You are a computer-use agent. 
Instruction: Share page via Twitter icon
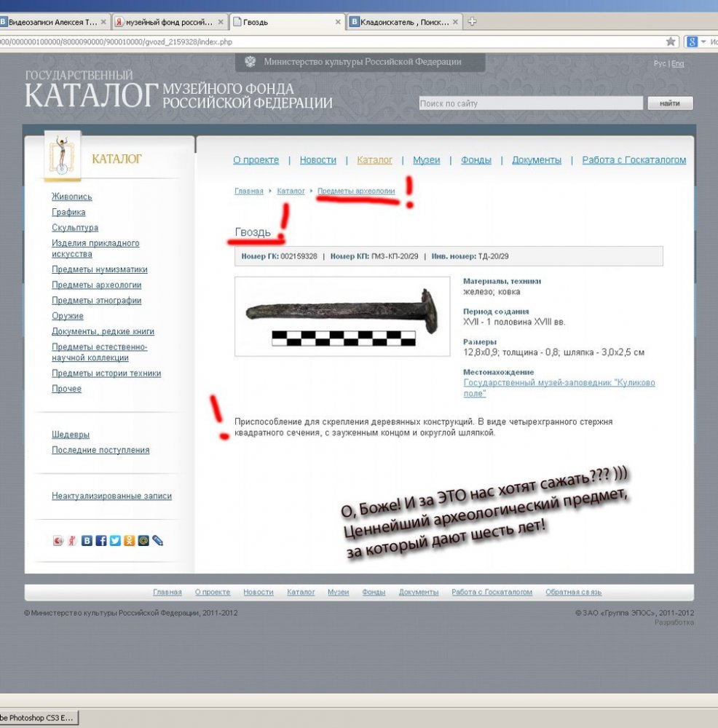point(115,541)
